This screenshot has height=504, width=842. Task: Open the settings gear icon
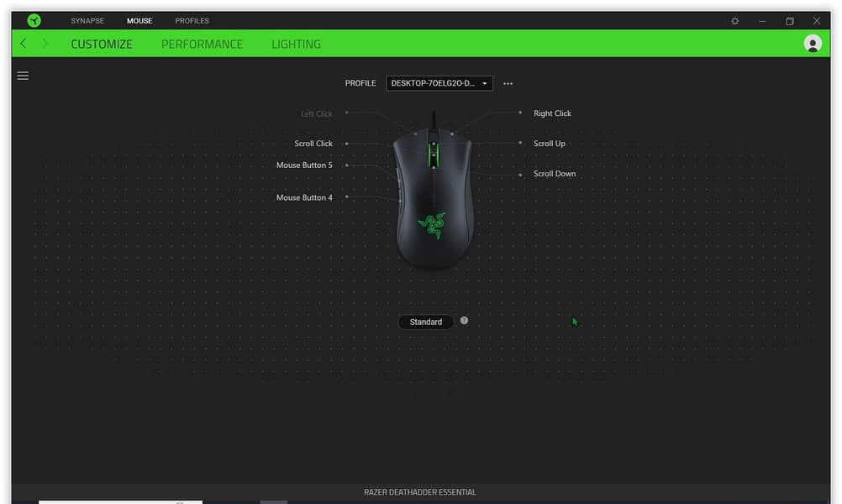coord(734,21)
